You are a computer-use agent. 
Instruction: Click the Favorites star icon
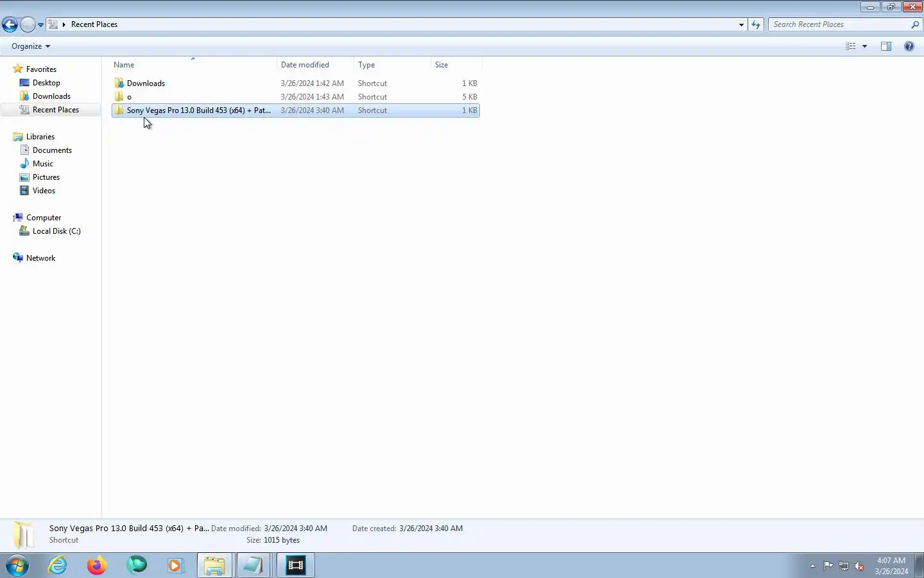(18, 69)
